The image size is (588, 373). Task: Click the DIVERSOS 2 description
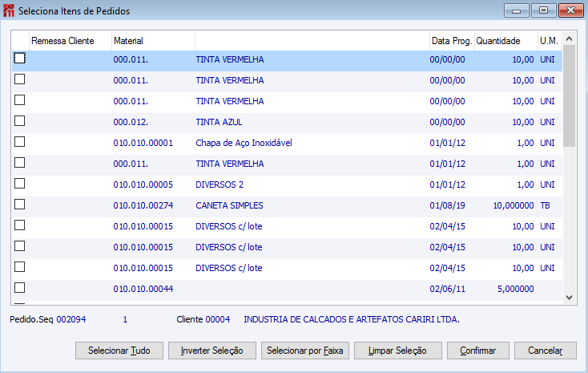point(219,184)
